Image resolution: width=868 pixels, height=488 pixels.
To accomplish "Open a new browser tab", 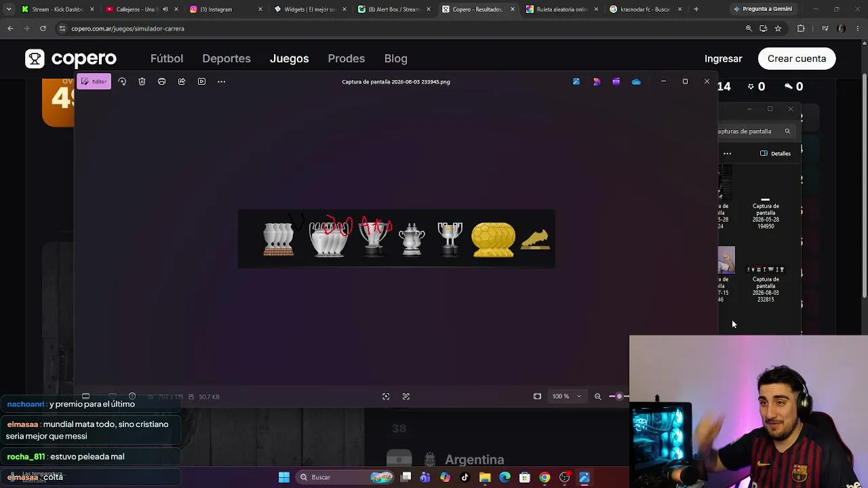I will 696,9.
